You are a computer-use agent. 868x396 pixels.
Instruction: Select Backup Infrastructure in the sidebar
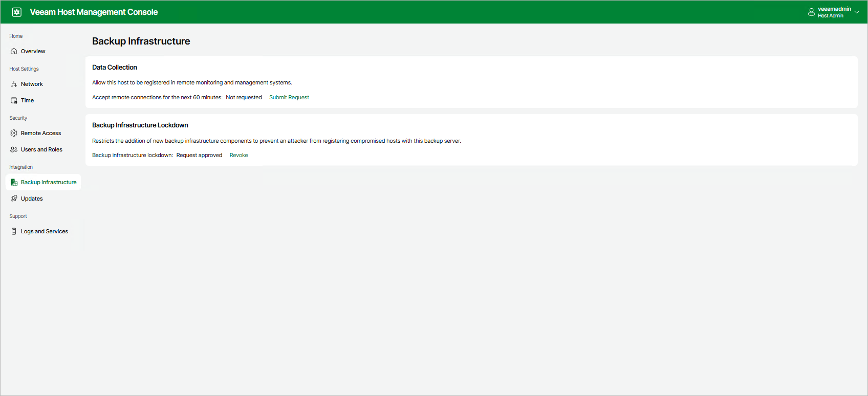pos(43,182)
